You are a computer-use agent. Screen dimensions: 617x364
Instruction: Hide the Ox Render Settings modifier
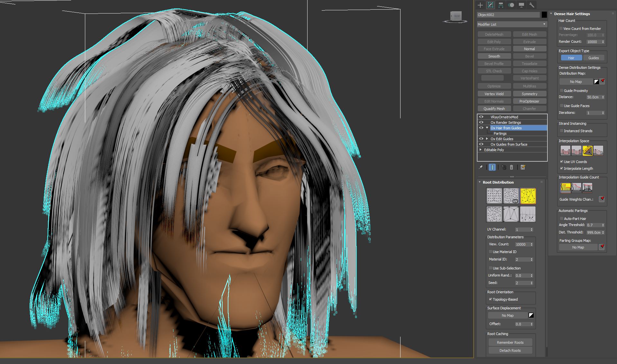click(x=481, y=123)
